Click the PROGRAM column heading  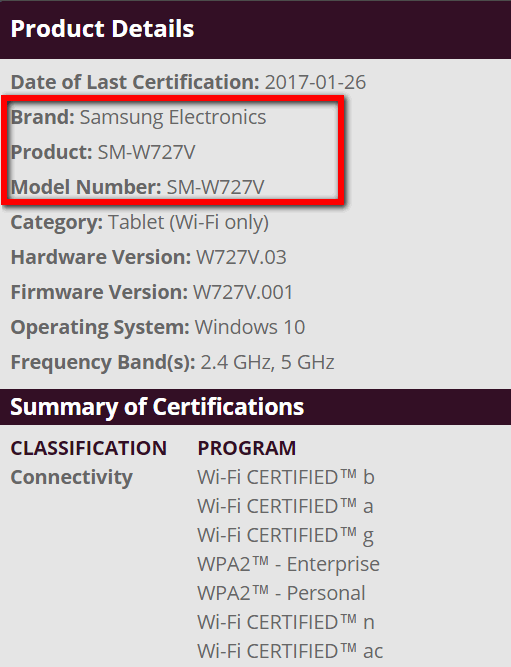(x=247, y=448)
